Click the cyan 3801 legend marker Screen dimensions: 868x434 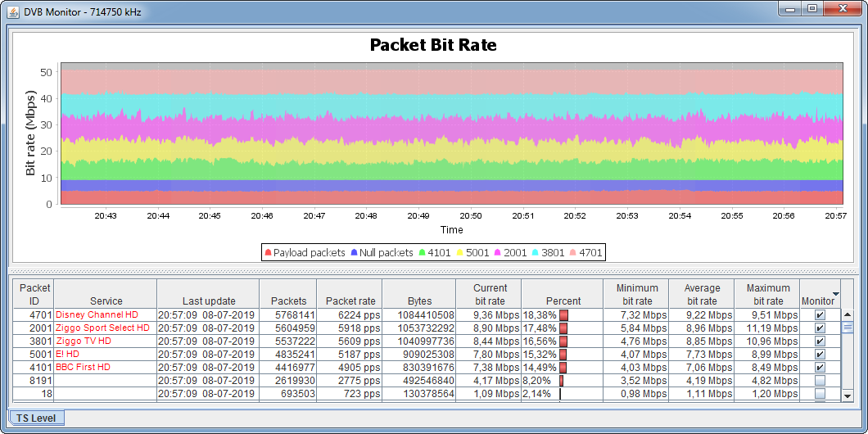536,253
